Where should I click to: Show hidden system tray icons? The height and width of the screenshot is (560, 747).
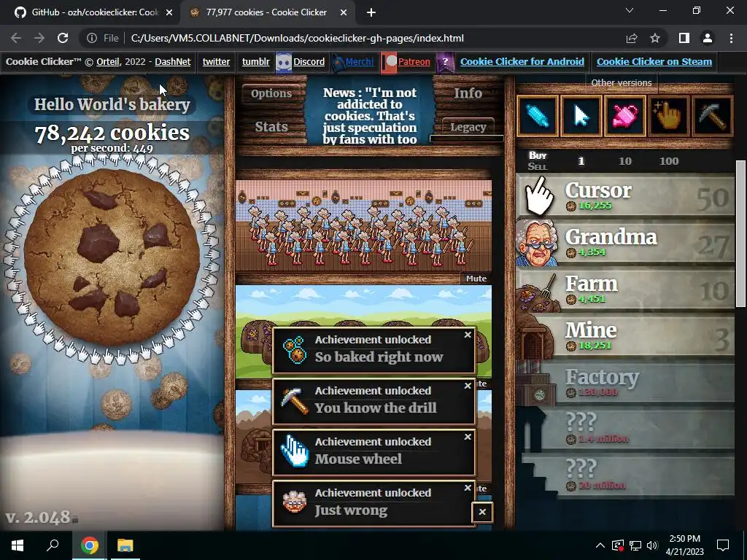(600, 545)
